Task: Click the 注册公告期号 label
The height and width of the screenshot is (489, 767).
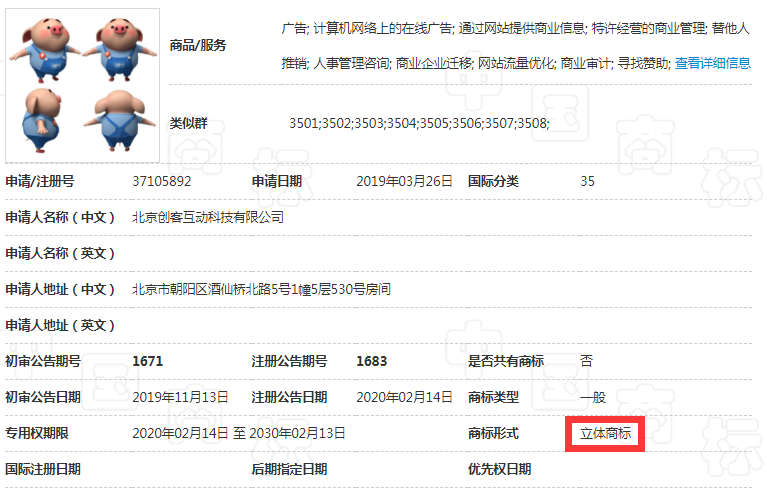Action: [x=289, y=361]
